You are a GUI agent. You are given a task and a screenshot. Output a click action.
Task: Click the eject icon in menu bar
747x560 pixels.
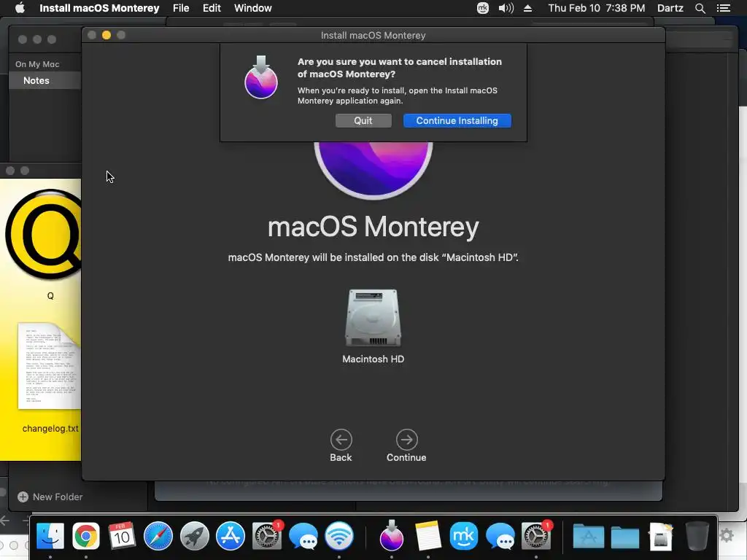click(528, 8)
